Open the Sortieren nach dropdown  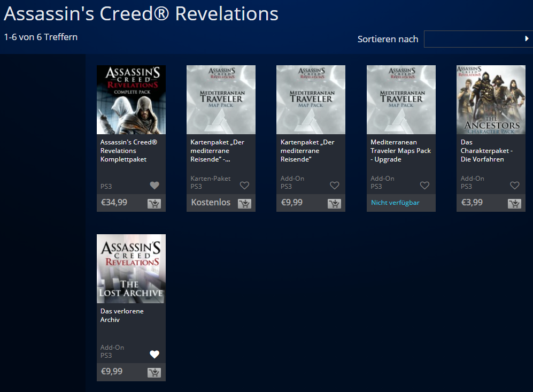coord(477,39)
